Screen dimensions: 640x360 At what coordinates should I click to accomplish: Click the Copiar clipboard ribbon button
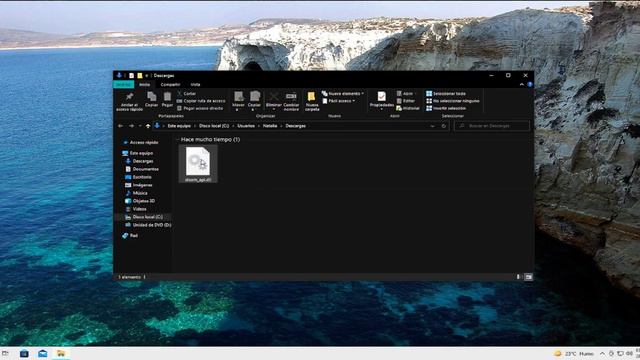coord(151,99)
